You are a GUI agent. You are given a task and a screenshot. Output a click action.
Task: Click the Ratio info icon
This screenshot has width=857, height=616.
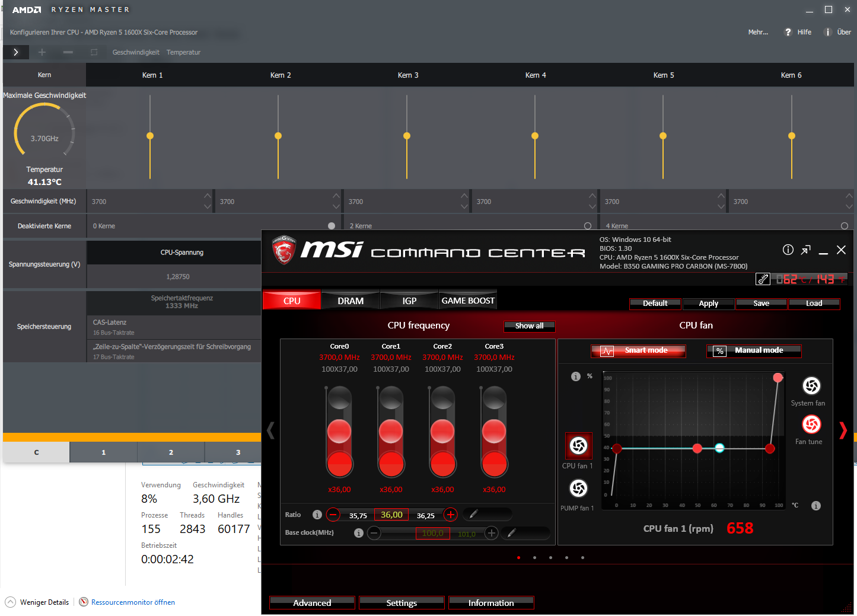point(317,515)
